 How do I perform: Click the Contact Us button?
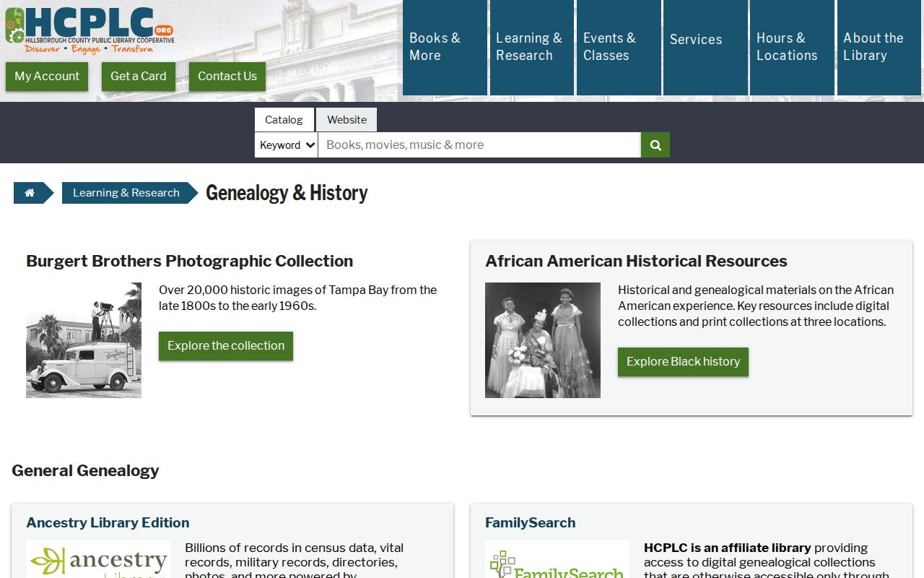[x=227, y=77]
